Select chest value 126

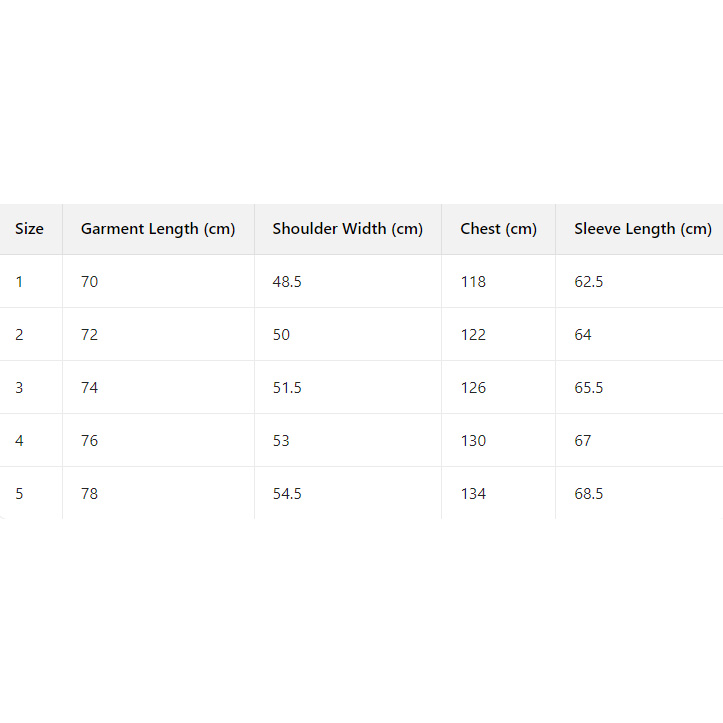(x=473, y=388)
